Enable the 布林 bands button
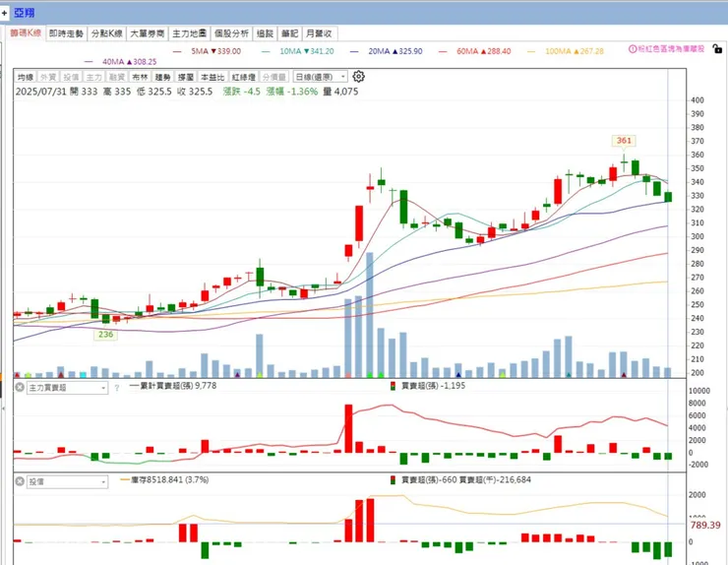Image resolution: width=728 pixels, height=565 pixels. [140, 77]
